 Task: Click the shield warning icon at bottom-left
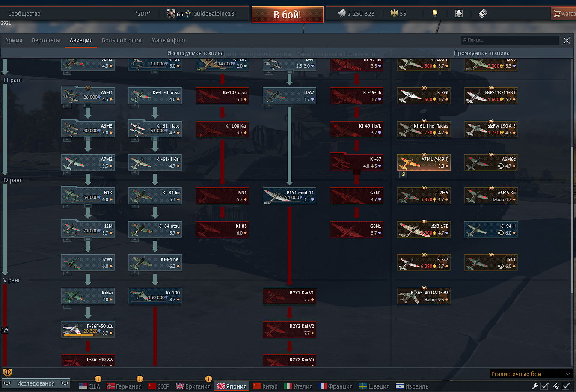coord(7,372)
